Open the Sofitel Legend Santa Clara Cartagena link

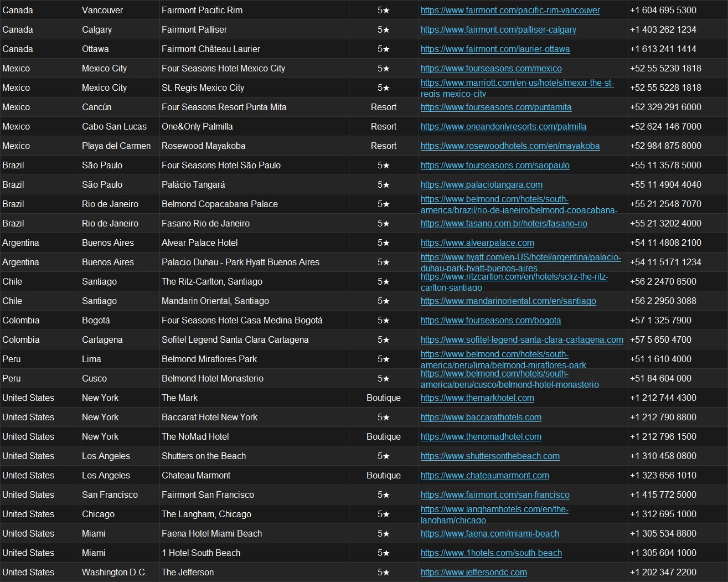pos(522,339)
